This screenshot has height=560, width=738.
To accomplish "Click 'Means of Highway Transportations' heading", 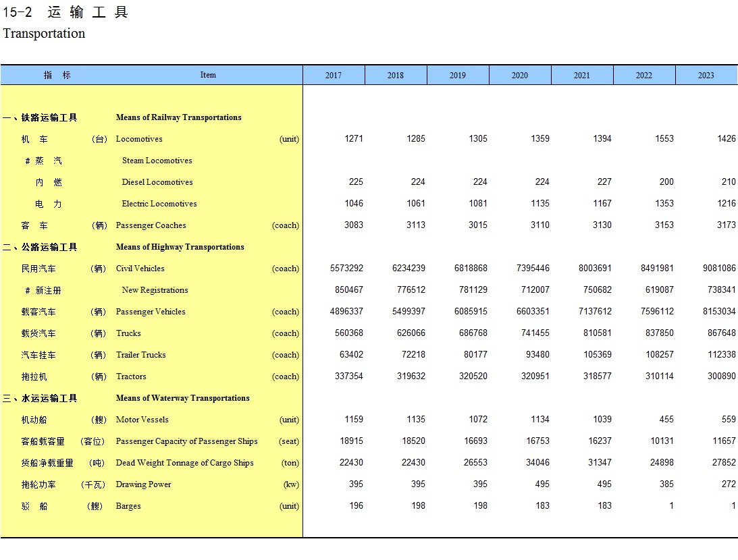I will [x=180, y=248].
